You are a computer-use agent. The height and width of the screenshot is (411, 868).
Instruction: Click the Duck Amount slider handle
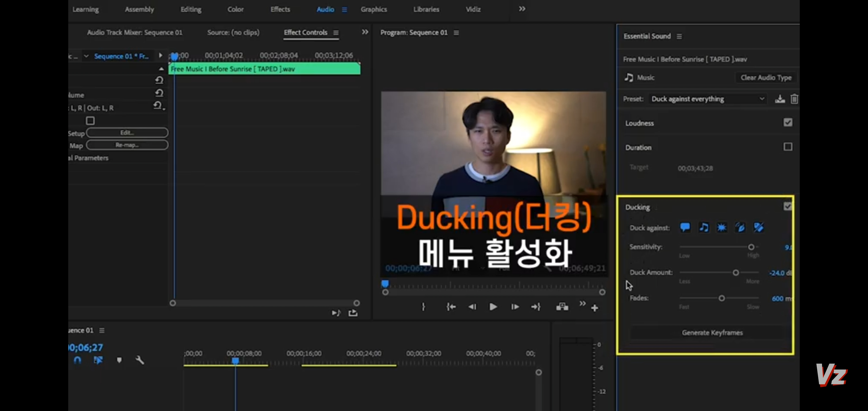click(x=736, y=273)
